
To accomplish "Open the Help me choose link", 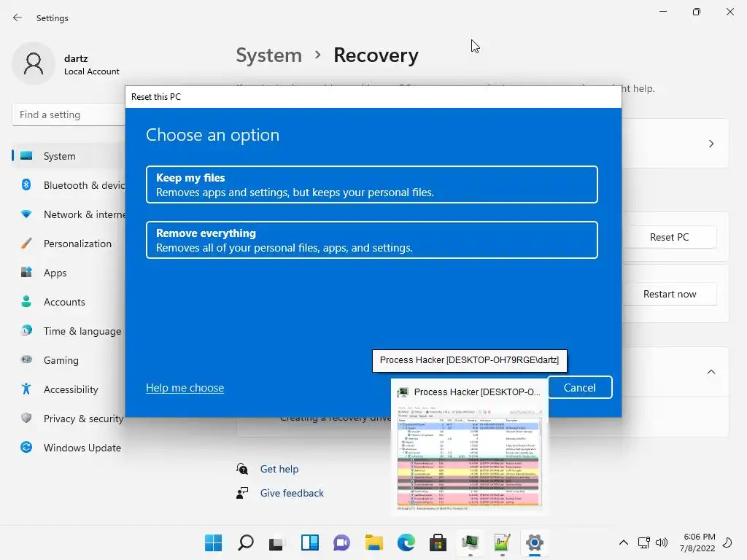I will click(185, 388).
